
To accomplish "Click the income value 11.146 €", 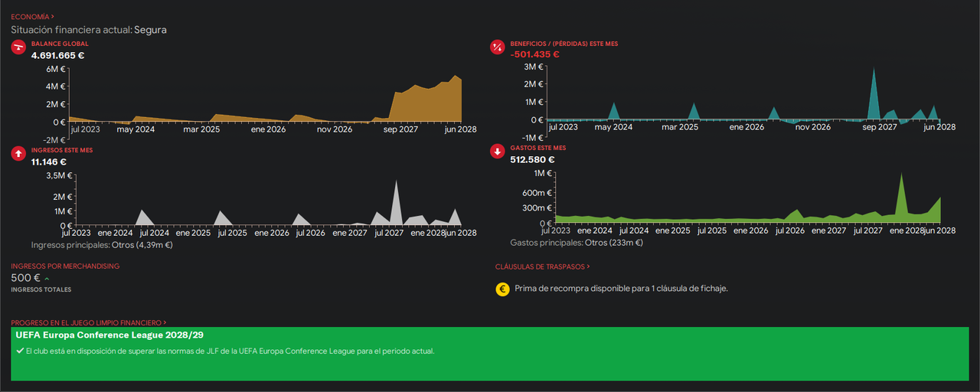I will (48, 162).
